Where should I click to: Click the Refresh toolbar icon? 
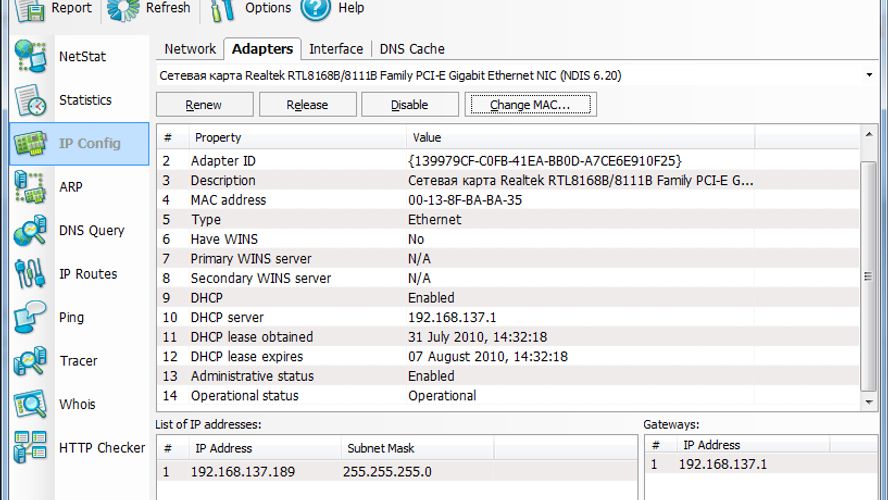click(122, 10)
